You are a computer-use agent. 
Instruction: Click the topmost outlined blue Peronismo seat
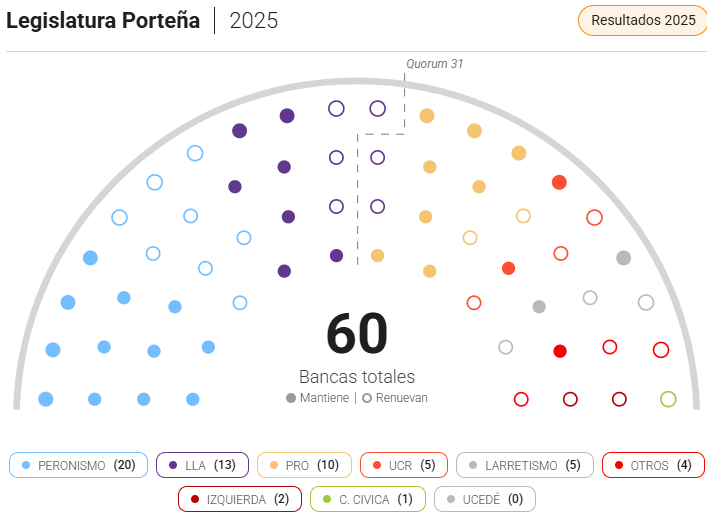tap(195, 153)
